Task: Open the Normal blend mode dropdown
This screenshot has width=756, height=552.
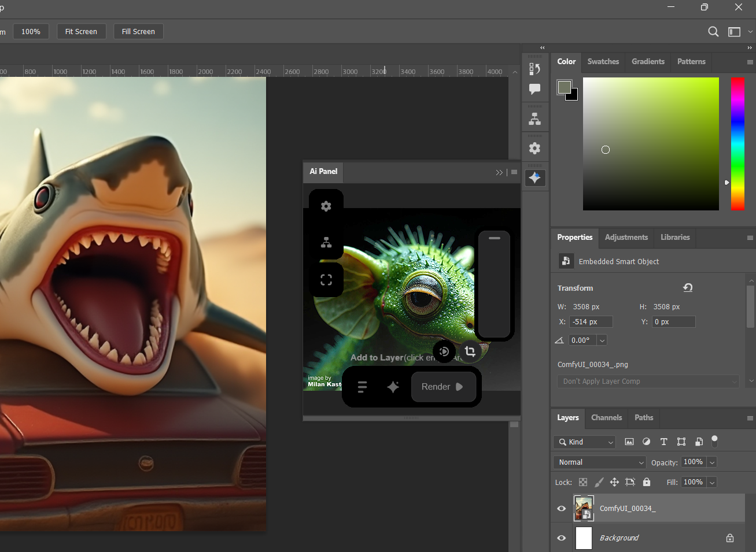Action: pos(599,462)
